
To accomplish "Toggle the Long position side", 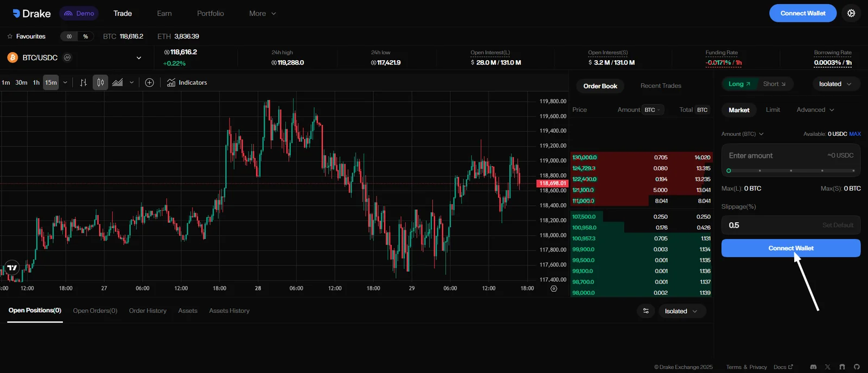I will coord(739,84).
